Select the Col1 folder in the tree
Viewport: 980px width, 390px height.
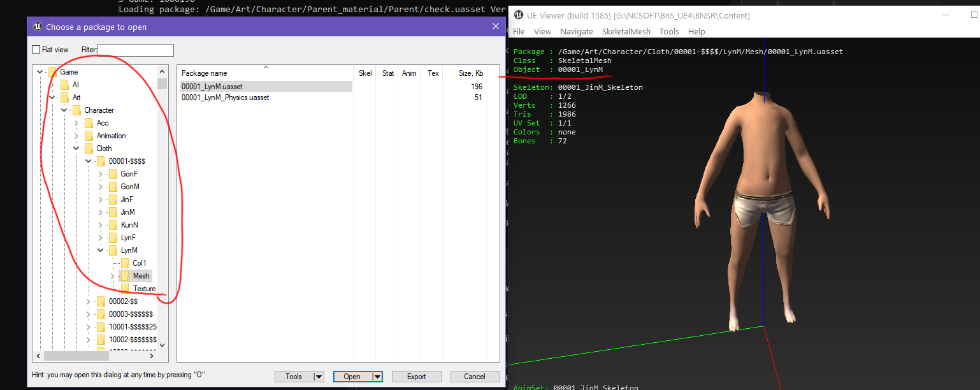pos(140,263)
